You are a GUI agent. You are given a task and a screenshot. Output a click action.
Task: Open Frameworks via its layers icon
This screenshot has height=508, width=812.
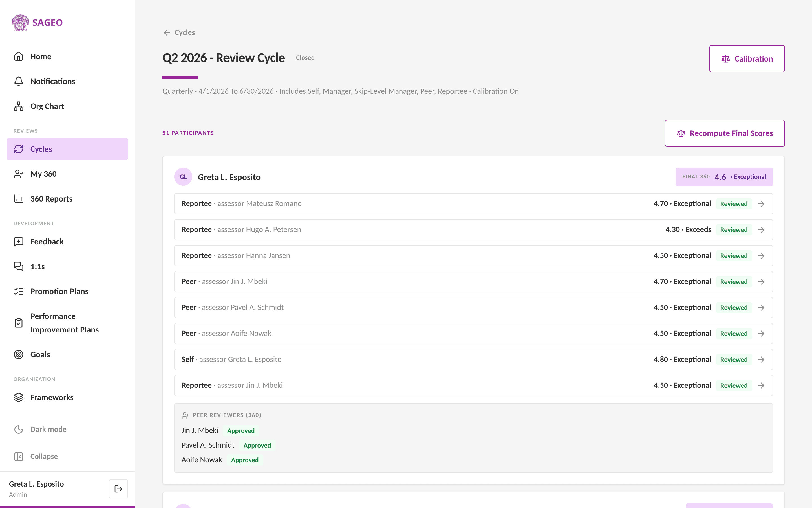click(18, 397)
